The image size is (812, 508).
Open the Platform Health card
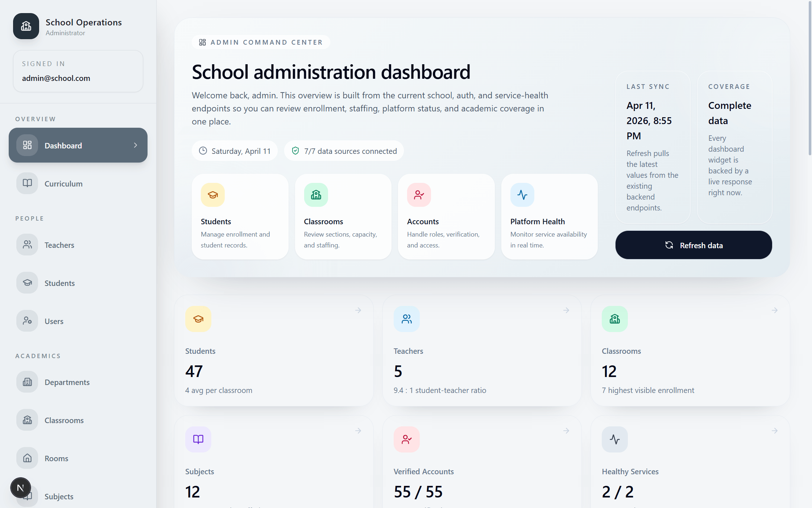point(550,217)
